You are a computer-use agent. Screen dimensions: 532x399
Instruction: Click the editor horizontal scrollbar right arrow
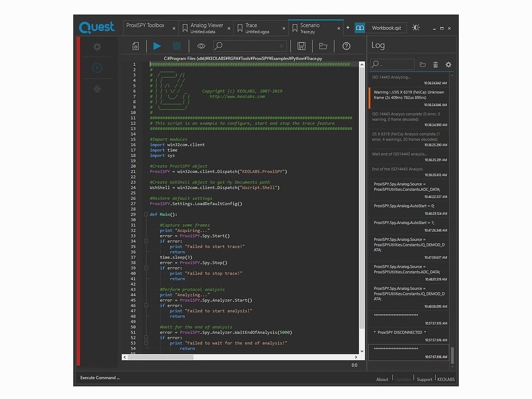pyautogui.click(x=356, y=357)
